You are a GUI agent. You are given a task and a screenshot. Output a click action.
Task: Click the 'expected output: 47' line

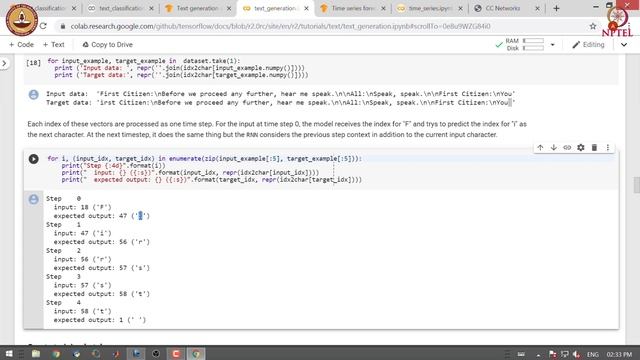(x=102, y=216)
